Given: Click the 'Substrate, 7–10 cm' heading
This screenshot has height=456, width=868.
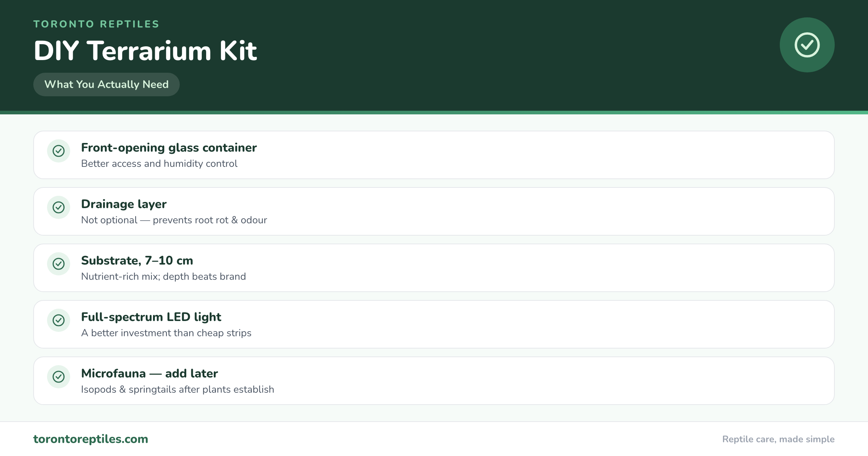Looking at the screenshot, I should pos(137,261).
